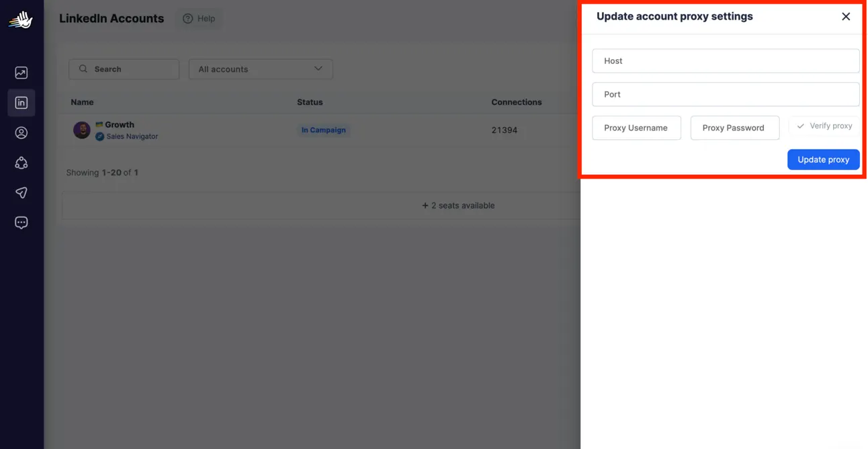Open the All accounts dropdown
Viewport: 868px width, 449px height.
pos(261,69)
